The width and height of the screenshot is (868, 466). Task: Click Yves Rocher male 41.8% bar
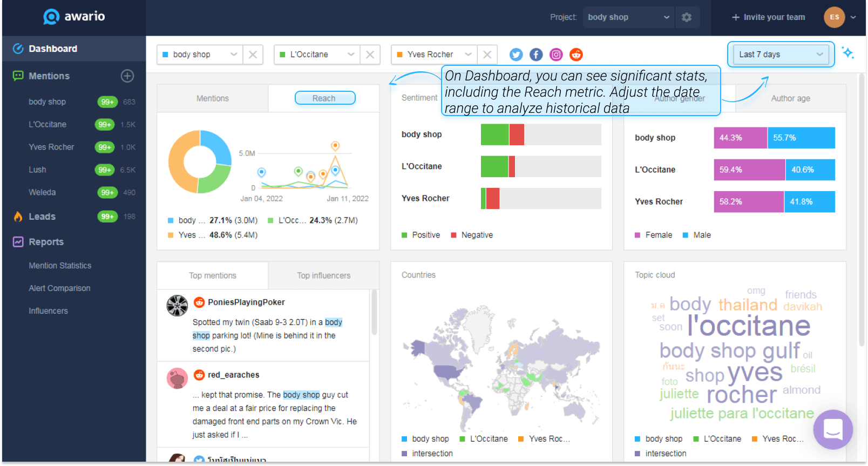[810, 201]
